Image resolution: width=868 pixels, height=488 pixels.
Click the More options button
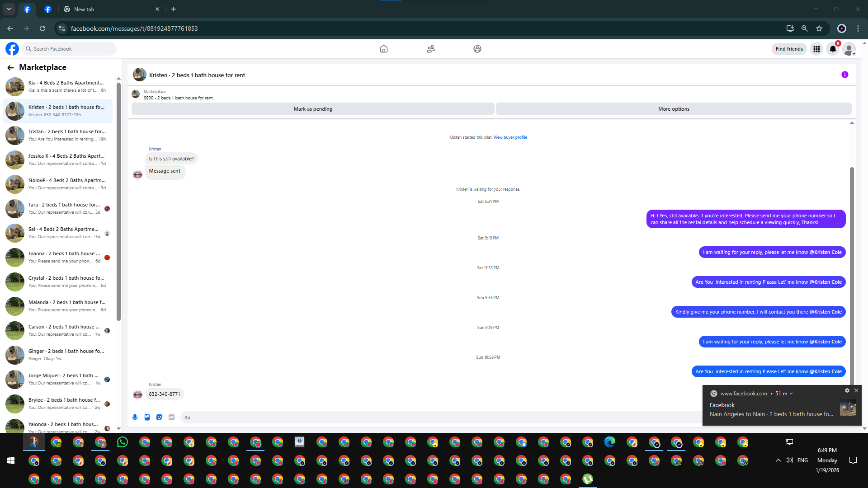[674, 109]
